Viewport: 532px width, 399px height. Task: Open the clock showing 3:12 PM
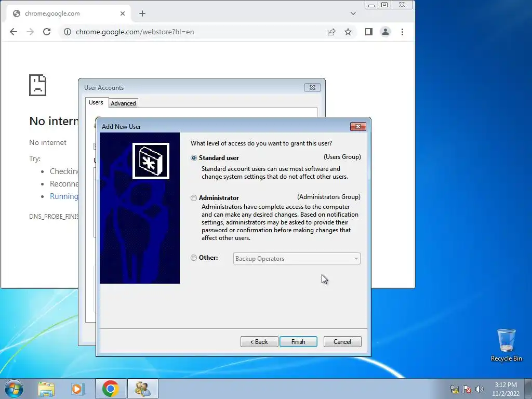[x=506, y=389]
